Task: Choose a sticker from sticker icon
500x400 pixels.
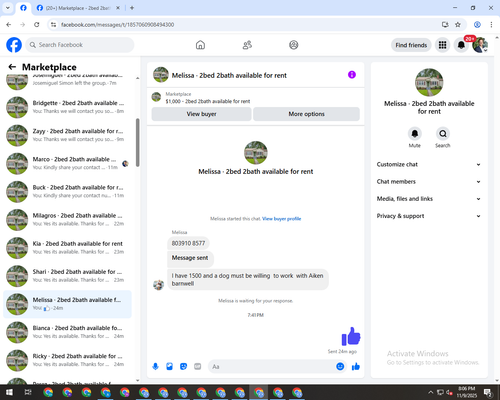Action: click(x=183, y=367)
